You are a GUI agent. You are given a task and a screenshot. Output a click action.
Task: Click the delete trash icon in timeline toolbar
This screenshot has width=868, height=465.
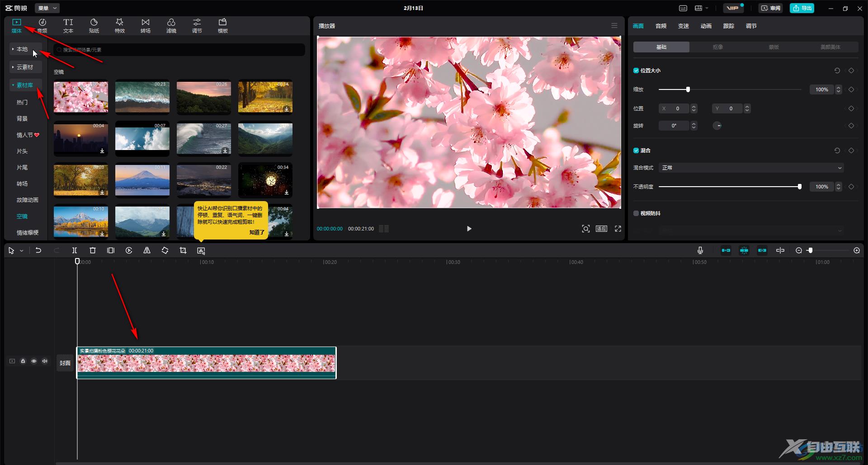pyautogui.click(x=93, y=250)
